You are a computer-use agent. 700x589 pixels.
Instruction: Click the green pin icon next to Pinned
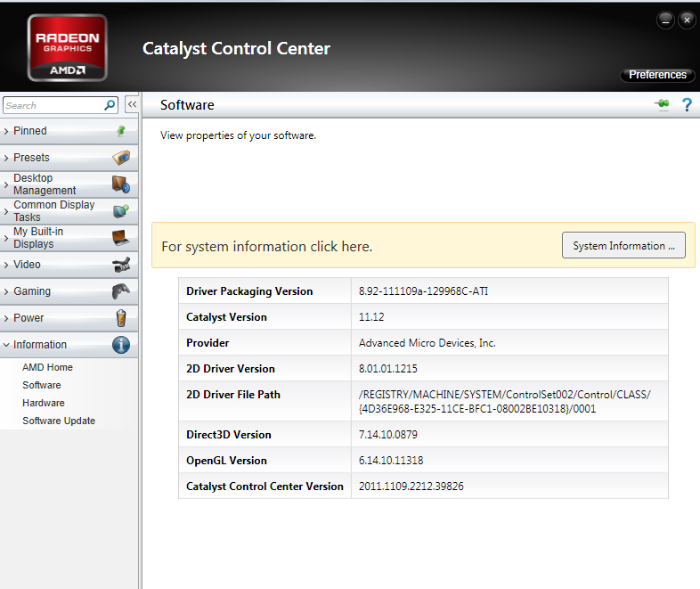click(x=121, y=131)
